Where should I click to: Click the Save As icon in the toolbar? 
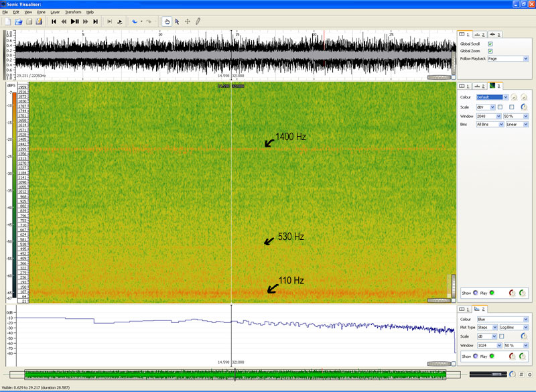coord(39,21)
